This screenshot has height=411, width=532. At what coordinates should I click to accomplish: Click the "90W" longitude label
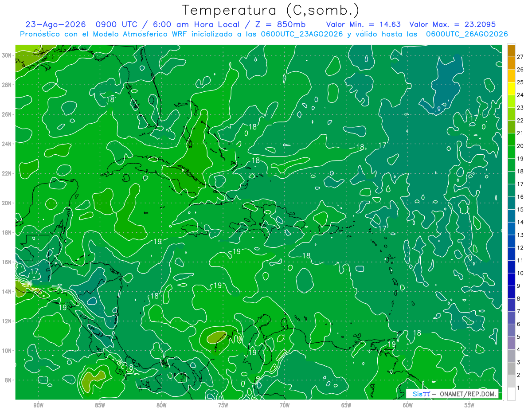38,405
